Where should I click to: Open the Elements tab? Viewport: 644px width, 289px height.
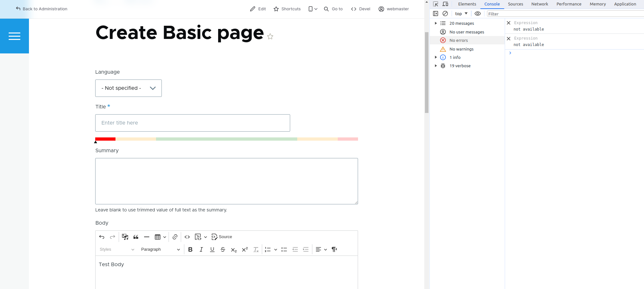click(467, 4)
